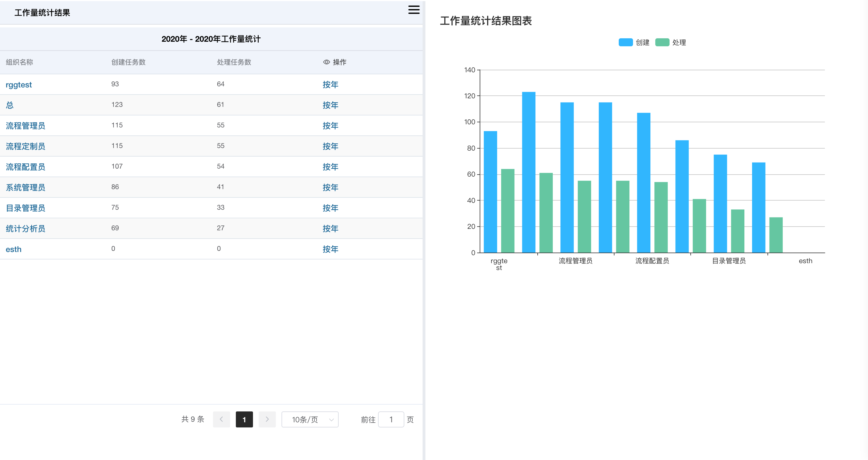
Task: Click 按年 for the 总 row
Action: coord(330,105)
